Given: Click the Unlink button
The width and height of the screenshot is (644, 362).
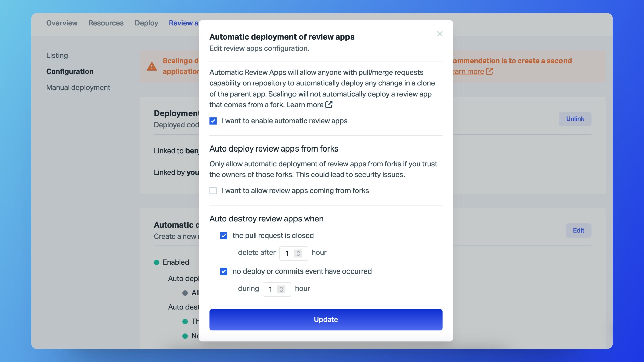Looking at the screenshot, I should [575, 119].
